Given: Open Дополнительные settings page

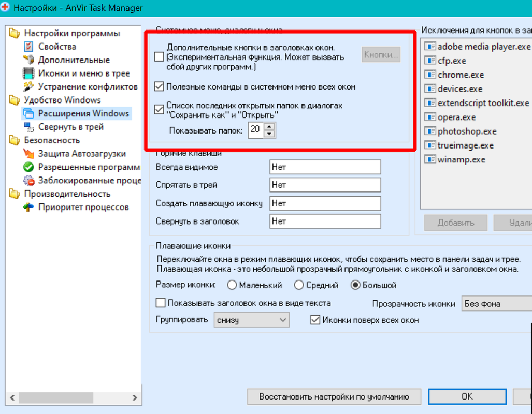Looking at the screenshot, I should coord(74,60).
